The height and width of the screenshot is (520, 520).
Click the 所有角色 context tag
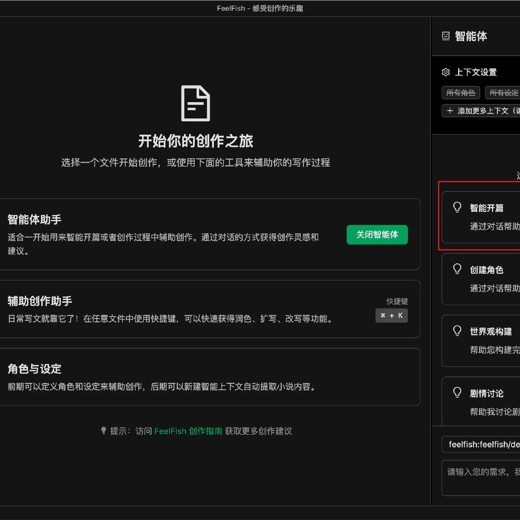[x=461, y=92]
